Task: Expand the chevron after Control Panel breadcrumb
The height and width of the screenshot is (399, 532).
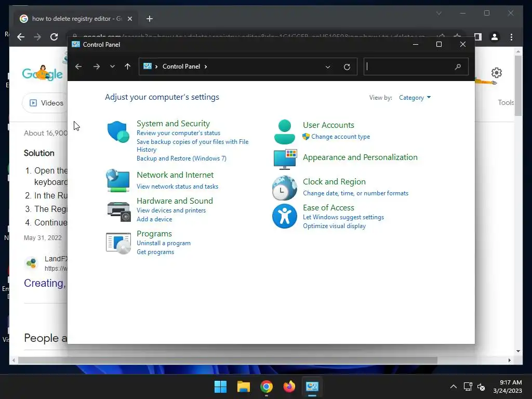Action: [206, 66]
